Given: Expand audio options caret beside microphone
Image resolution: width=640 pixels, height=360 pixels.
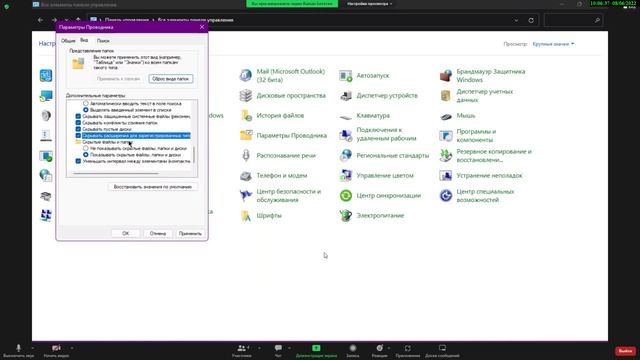Looking at the screenshot, I should click(x=33, y=348).
